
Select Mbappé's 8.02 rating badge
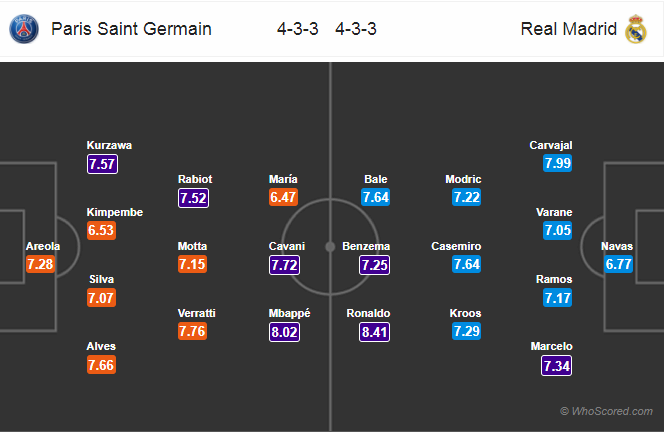(x=285, y=331)
